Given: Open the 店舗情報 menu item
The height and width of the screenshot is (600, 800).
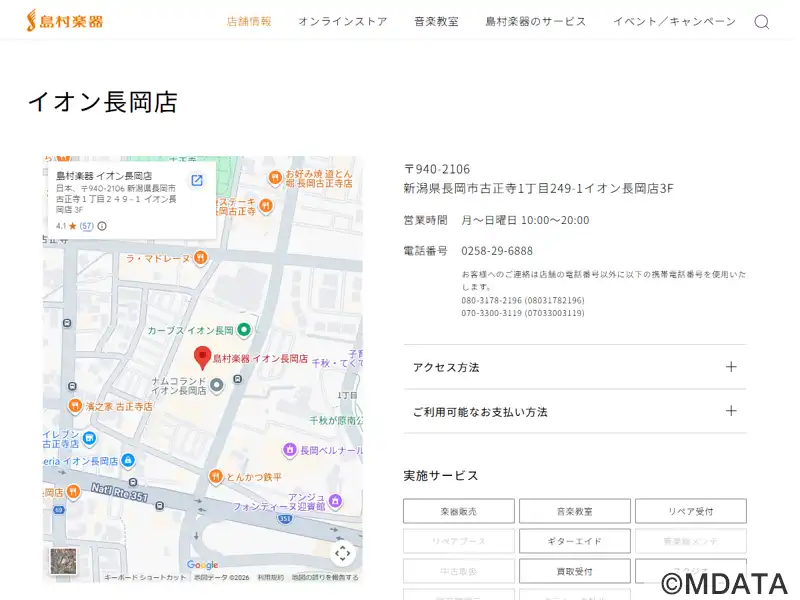Looking at the screenshot, I should (249, 21).
